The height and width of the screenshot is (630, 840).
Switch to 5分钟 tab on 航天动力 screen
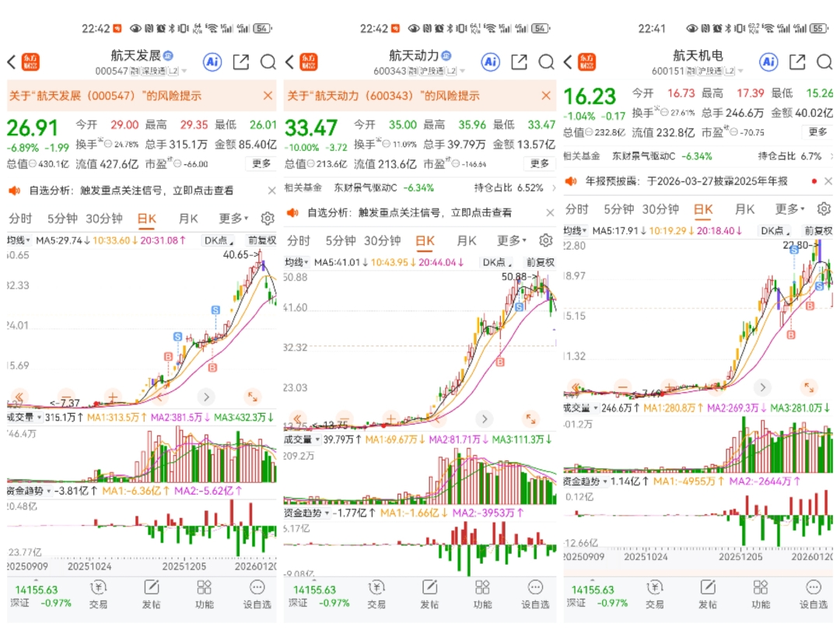[341, 240]
